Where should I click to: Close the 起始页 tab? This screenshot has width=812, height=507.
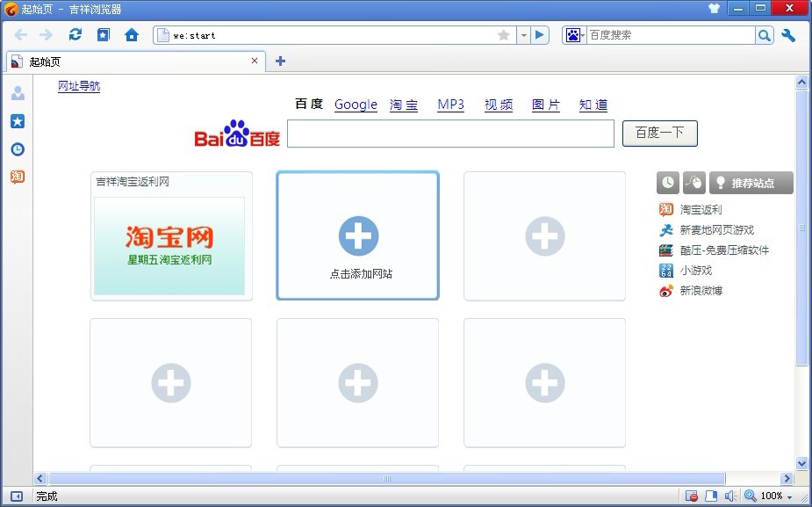[x=255, y=61]
